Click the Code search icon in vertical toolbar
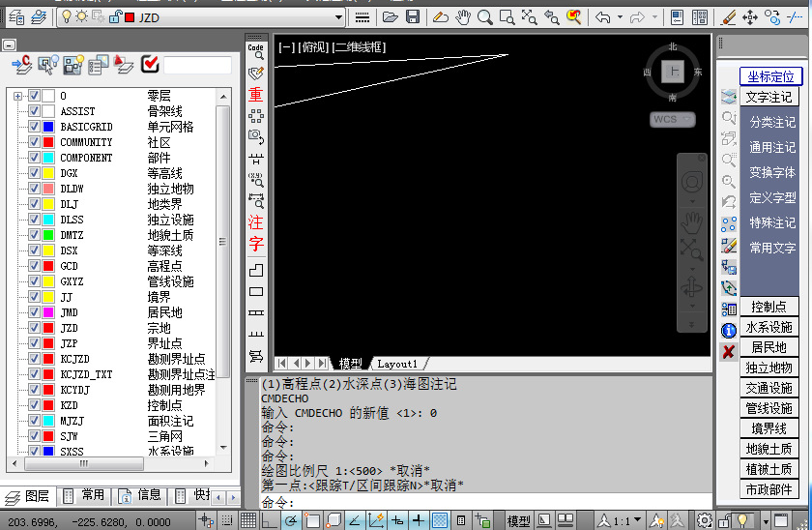Image resolution: width=812 pixels, height=530 pixels. (x=256, y=51)
